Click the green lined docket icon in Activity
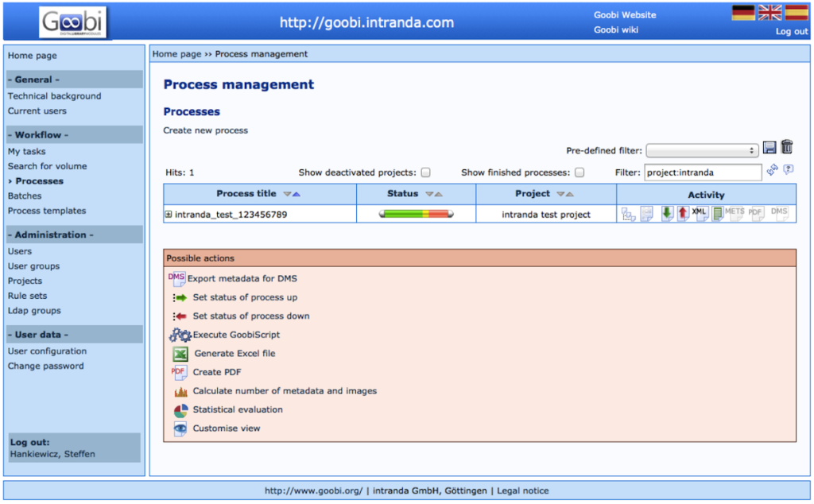 [x=718, y=213]
